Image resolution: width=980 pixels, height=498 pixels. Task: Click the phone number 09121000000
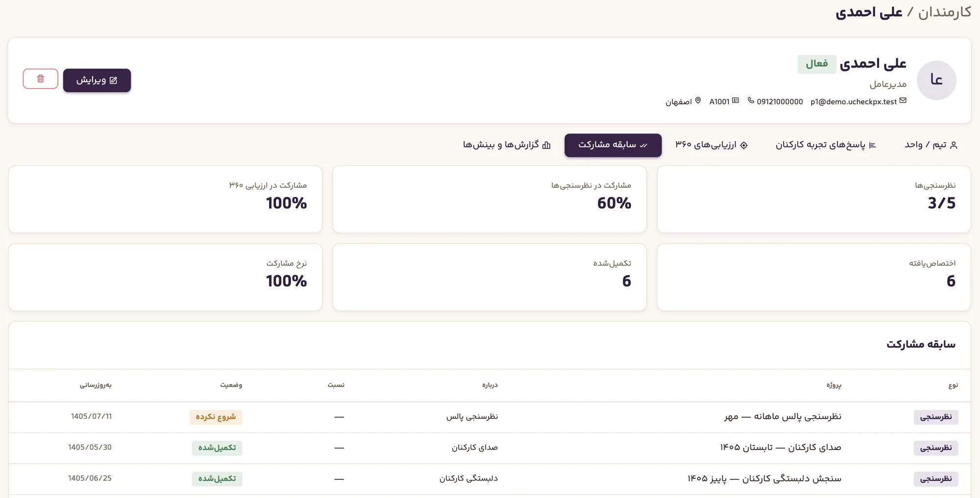click(x=780, y=102)
